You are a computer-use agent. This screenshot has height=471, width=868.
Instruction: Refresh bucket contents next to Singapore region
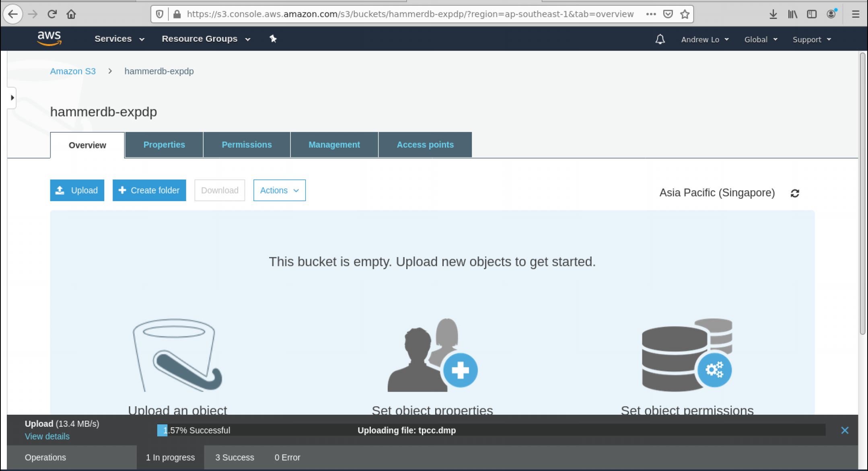click(795, 193)
